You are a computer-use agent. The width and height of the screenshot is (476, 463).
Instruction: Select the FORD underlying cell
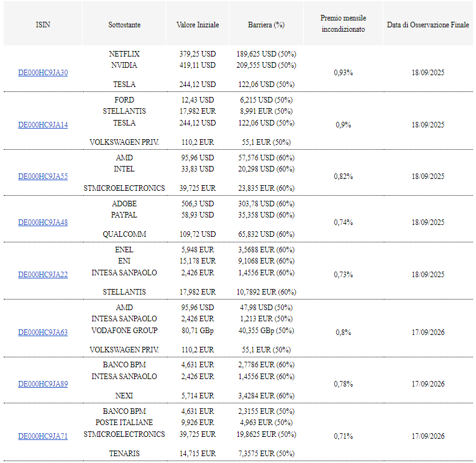[x=124, y=100]
